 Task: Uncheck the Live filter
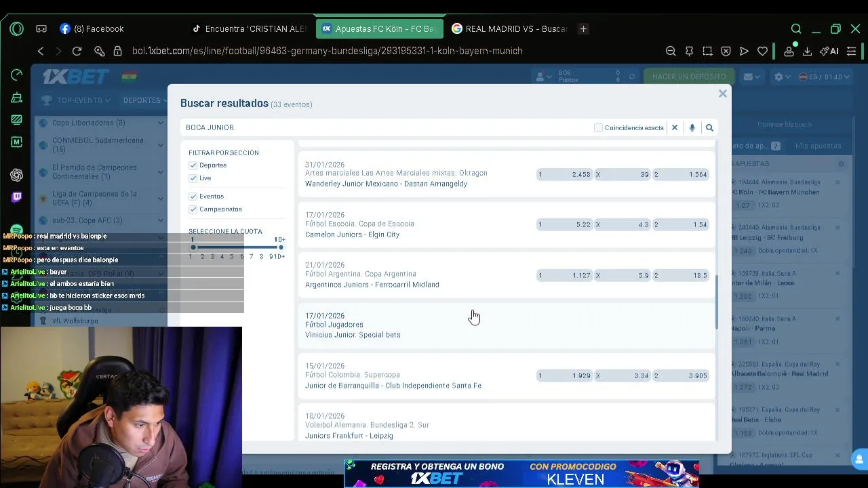[193, 178]
